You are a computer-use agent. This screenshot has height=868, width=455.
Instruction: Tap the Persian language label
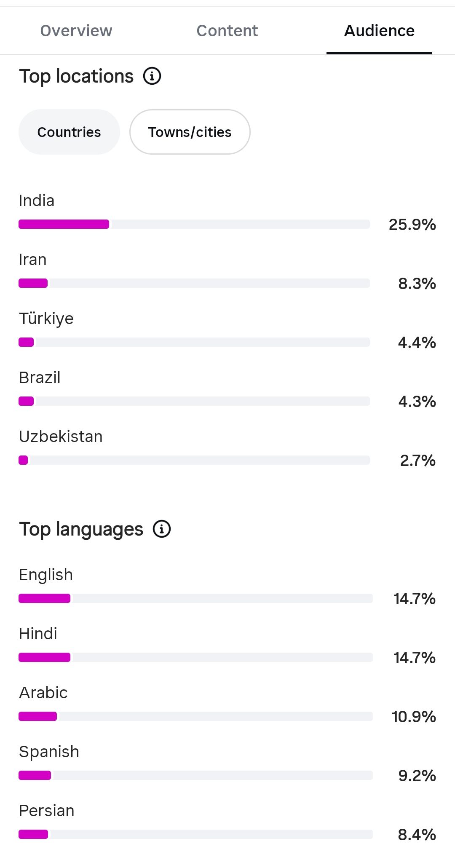pyautogui.click(x=47, y=811)
